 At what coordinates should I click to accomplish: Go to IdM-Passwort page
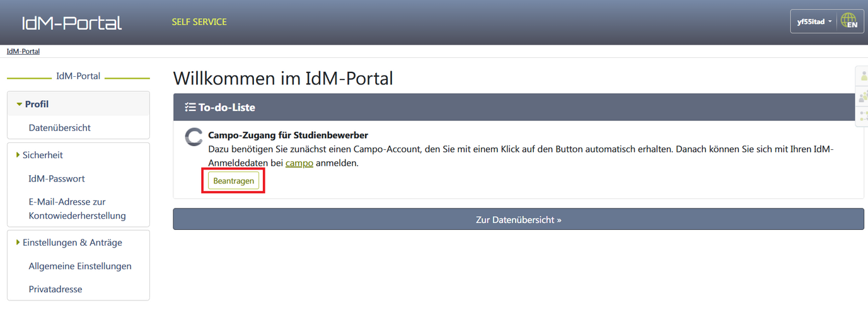57,179
